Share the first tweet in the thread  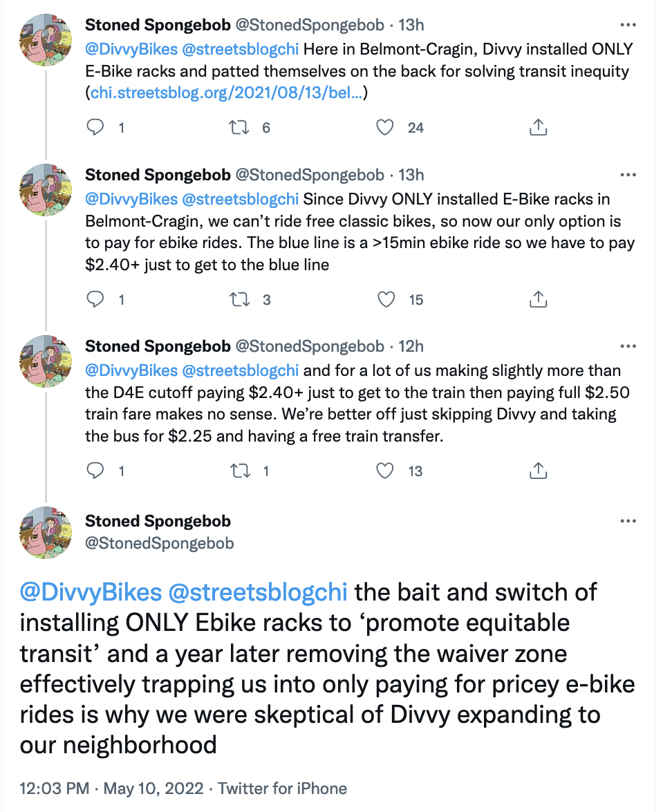538,128
